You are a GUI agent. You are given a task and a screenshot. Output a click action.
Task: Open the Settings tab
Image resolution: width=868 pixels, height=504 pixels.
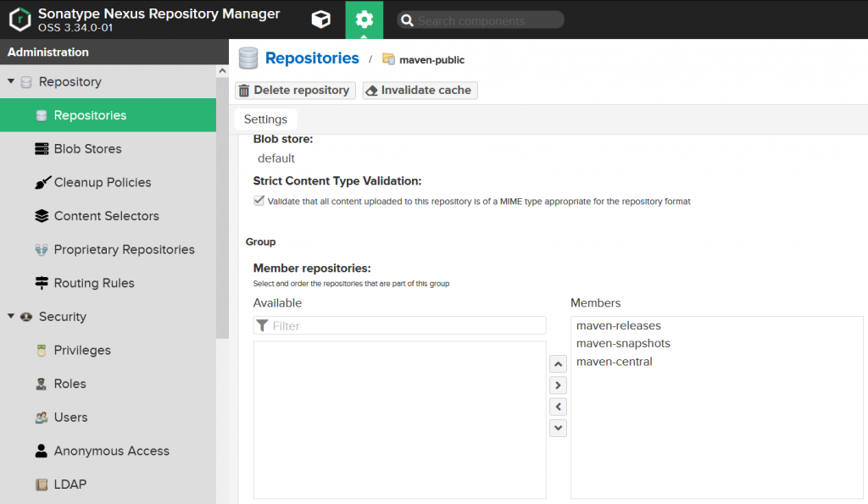point(265,119)
